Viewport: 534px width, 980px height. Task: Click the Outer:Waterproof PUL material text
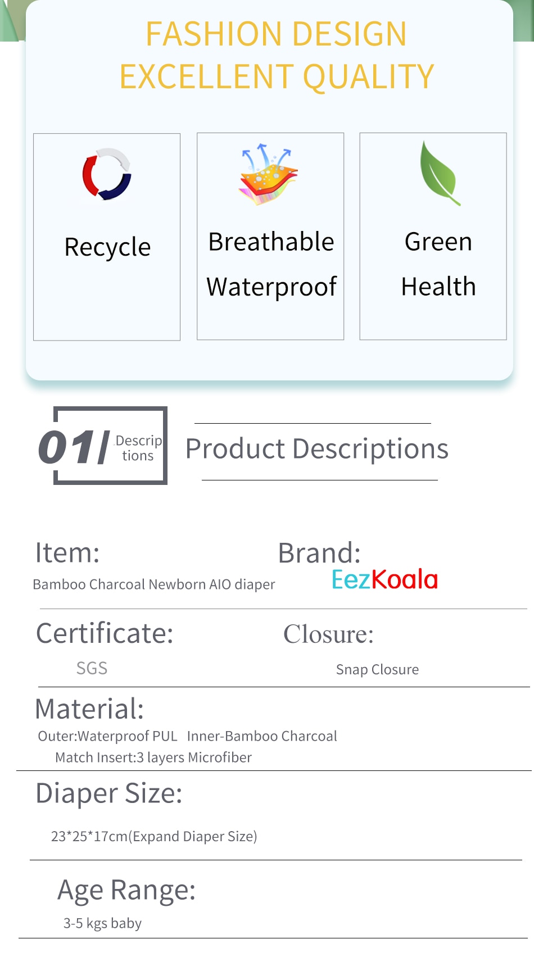pos(107,736)
